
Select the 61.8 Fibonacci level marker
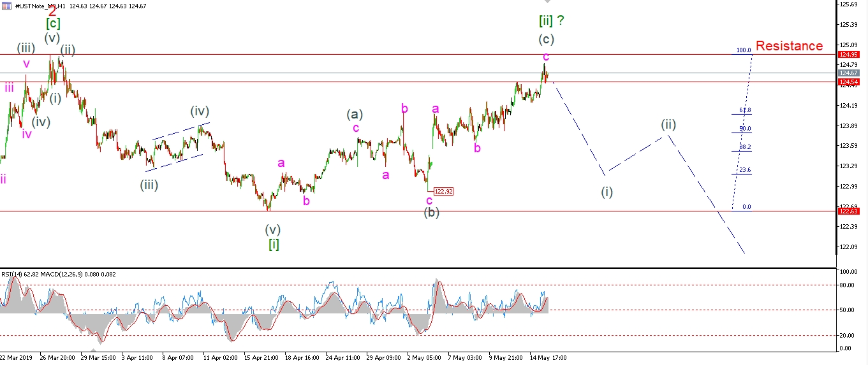click(x=744, y=110)
